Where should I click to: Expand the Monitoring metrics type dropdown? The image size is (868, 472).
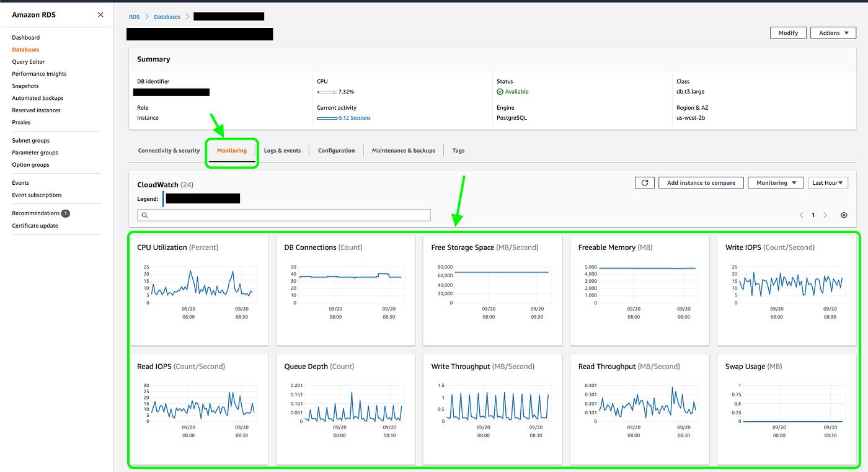tap(776, 182)
